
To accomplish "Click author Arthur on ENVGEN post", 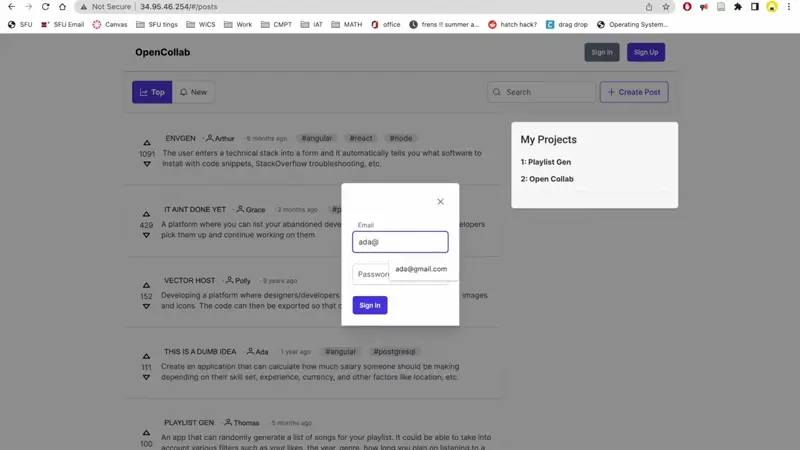I will tap(220, 138).
